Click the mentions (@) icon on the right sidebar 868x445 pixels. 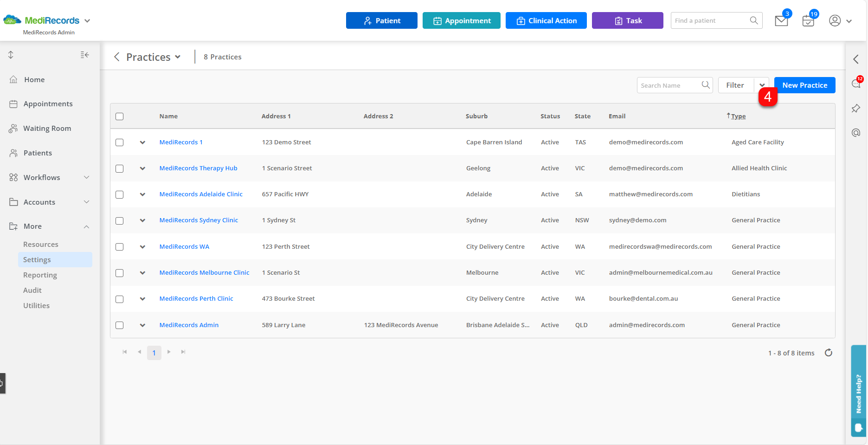click(856, 133)
